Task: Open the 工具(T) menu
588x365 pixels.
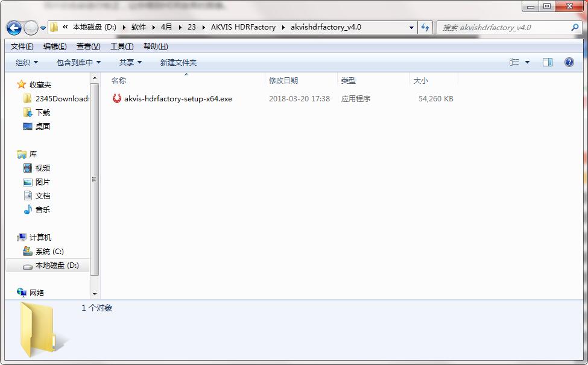Action: tap(121, 46)
